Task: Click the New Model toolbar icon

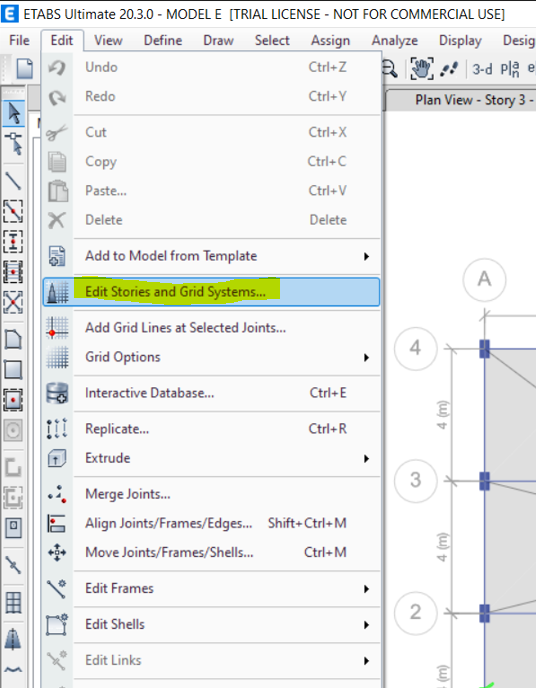Action: pyautogui.click(x=25, y=69)
